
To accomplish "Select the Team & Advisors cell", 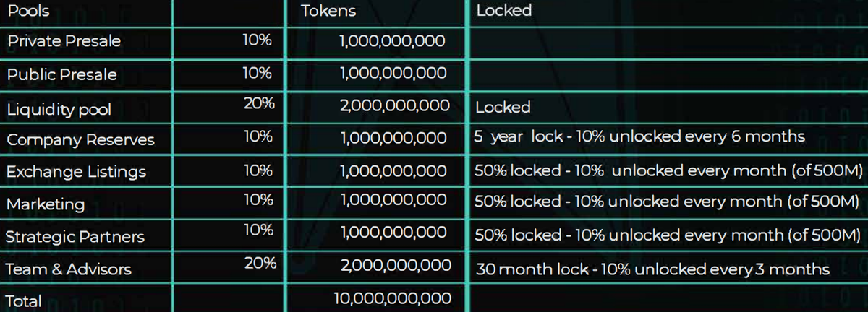I will 69,269.
